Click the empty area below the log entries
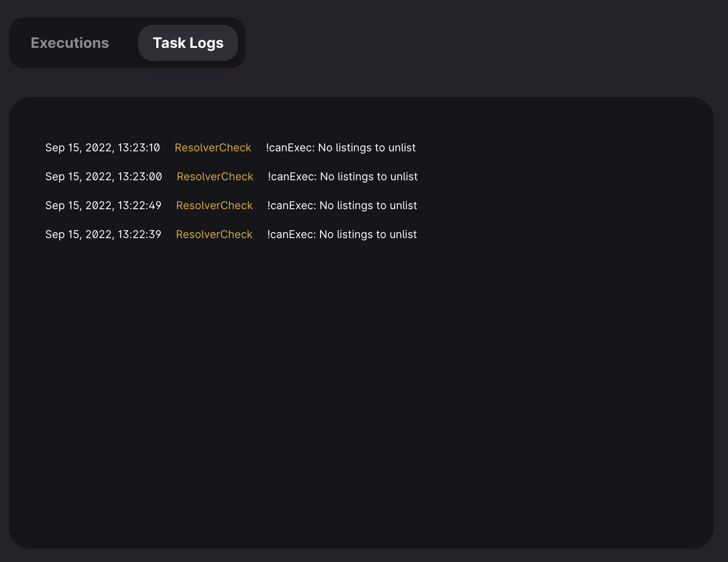 pyautogui.click(x=361, y=384)
